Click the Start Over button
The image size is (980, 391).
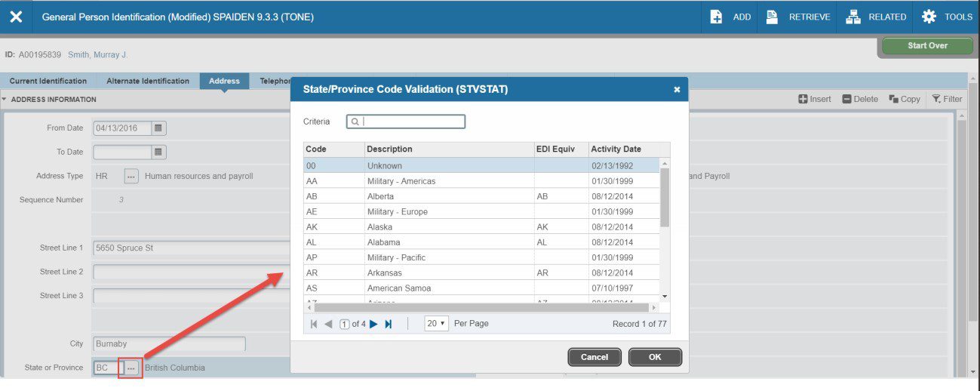pos(927,46)
